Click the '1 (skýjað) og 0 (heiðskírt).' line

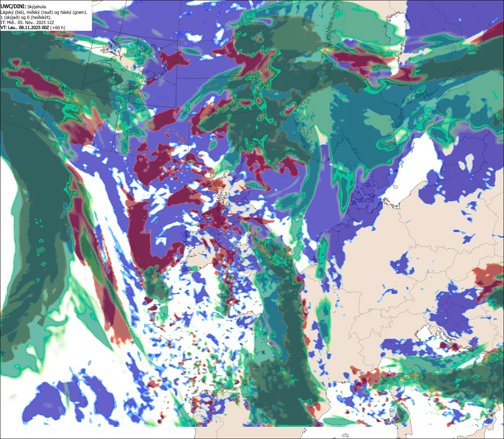(26, 17)
